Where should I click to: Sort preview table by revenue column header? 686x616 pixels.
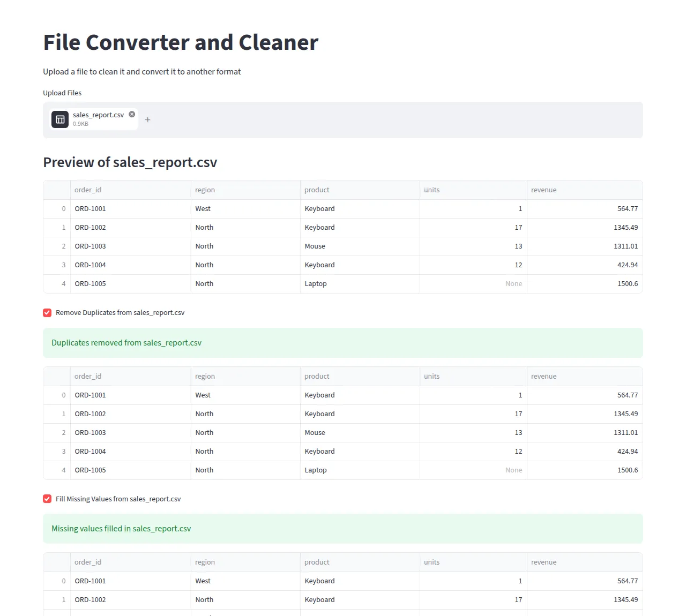click(x=585, y=190)
